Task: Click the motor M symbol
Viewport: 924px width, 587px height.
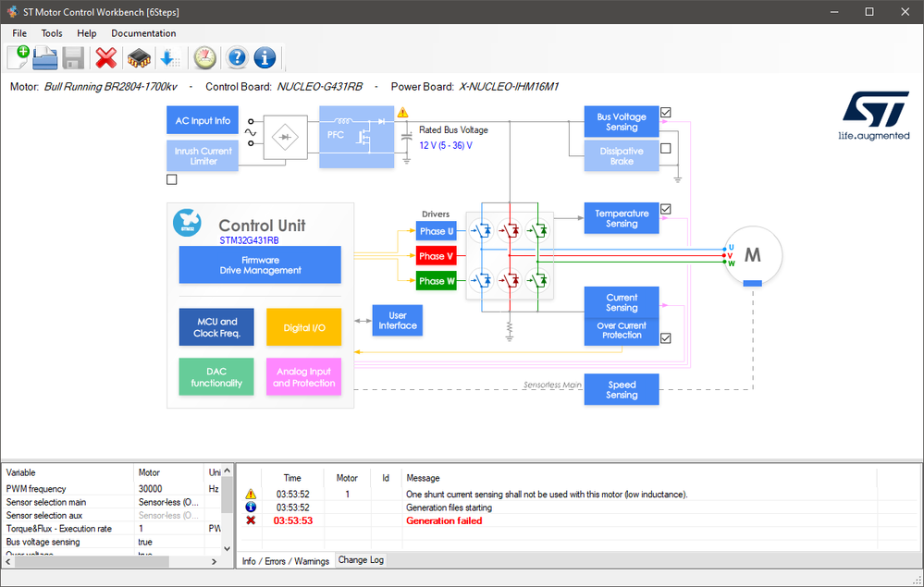Action: coord(753,255)
